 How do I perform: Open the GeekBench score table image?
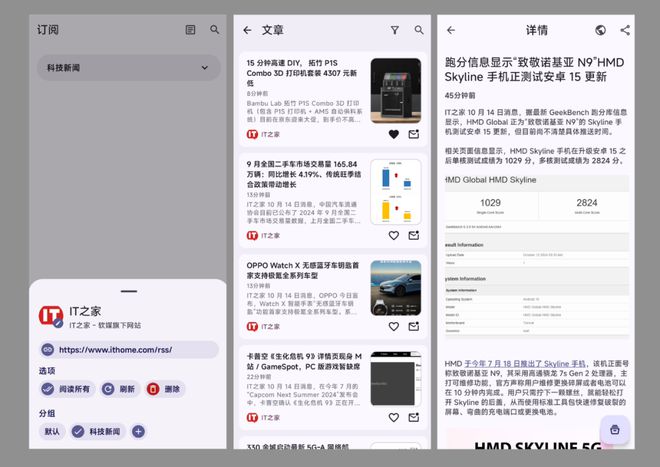coord(537,257)
